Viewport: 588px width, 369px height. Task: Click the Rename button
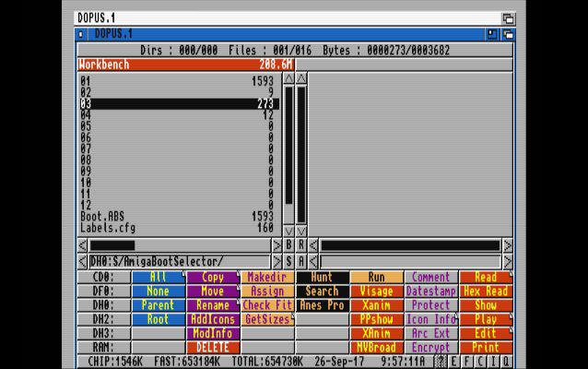tap(213, 305)
